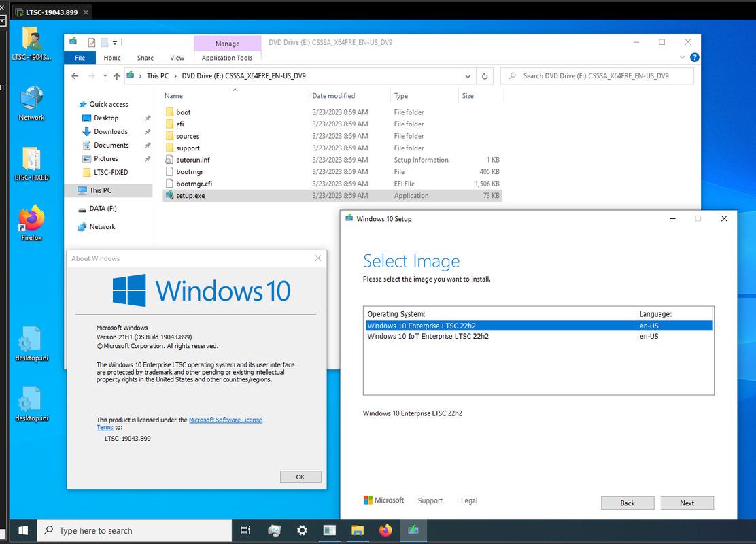Open sources folder
Image resolution: width=756 pixels, height=544 pixels.
coord(188,136)
